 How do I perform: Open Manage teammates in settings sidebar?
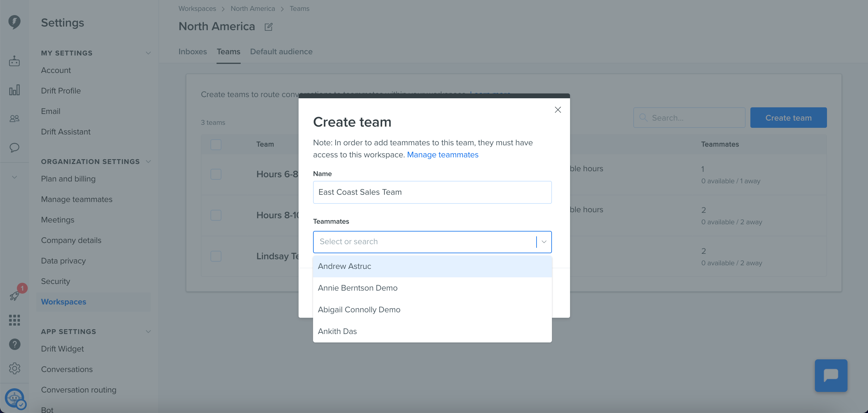pyautogui.click(x=77, y=199)
